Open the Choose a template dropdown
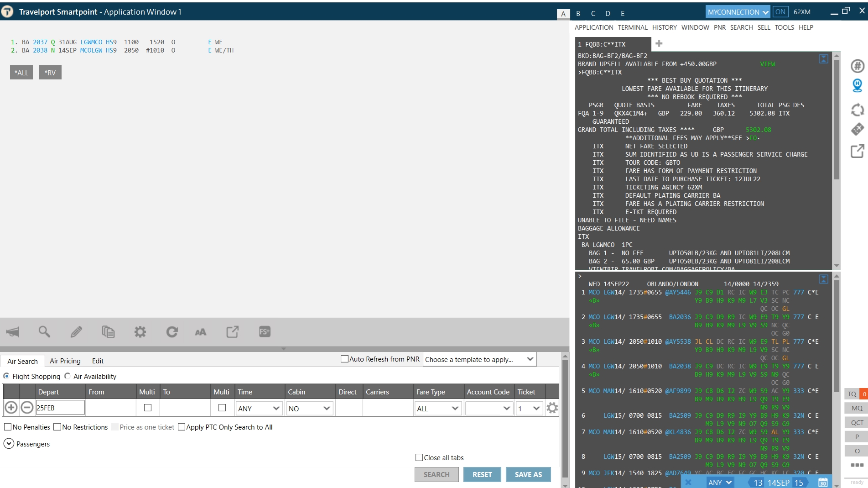Screen dimensions: 868x488 pyautogui.click(x=479, y=359)
